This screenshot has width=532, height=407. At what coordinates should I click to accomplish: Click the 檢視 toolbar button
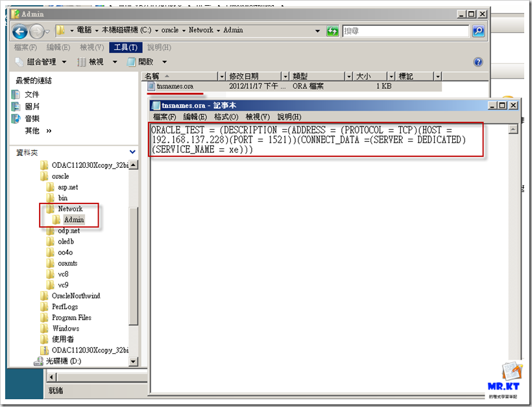point(91,62)
